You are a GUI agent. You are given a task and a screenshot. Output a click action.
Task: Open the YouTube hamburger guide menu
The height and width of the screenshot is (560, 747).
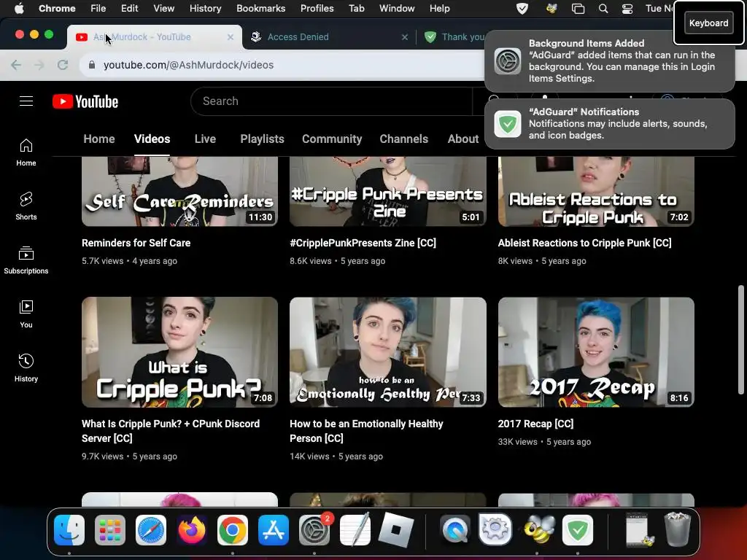26,101
